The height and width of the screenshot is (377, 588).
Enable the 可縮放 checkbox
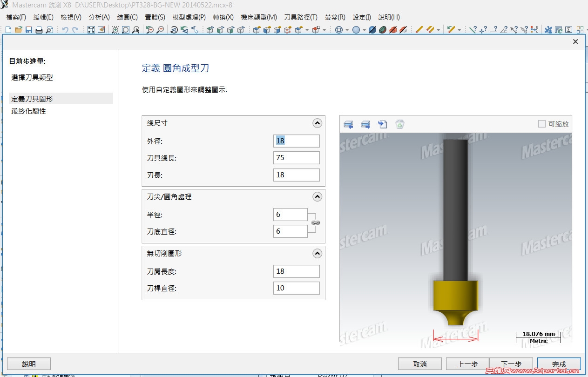point(541,124)
